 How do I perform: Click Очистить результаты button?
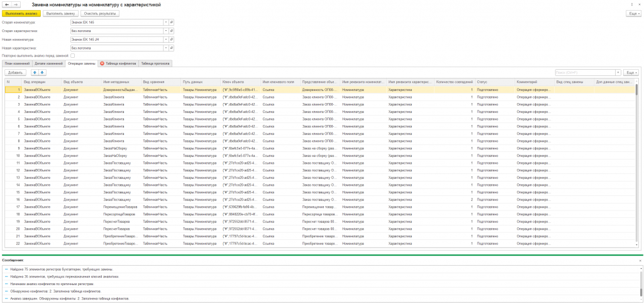tap(100, 14)
